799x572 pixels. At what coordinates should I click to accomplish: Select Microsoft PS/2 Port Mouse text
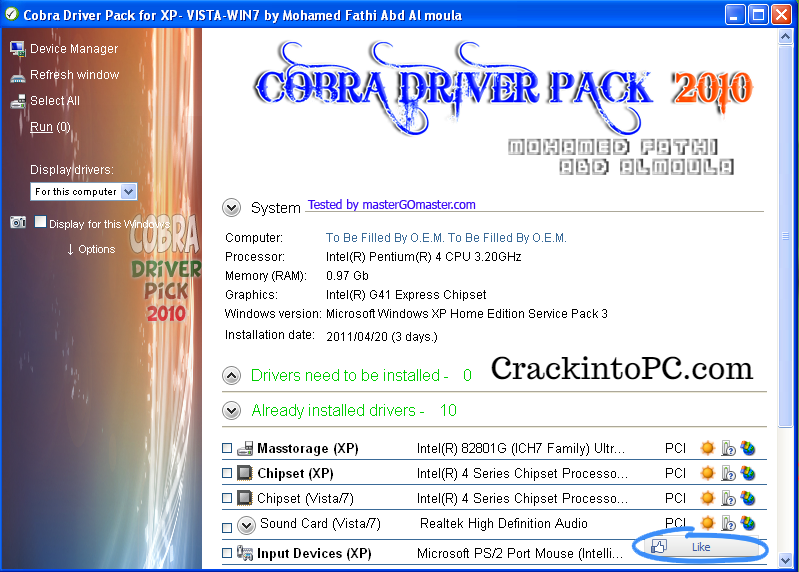pyautogui.click(x=520, y=553)
